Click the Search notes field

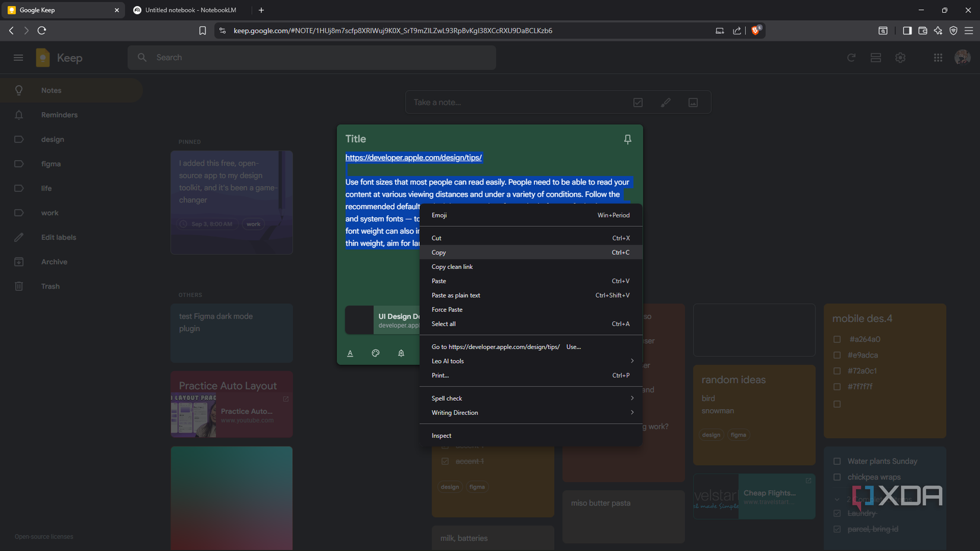(x=312, y=58)
